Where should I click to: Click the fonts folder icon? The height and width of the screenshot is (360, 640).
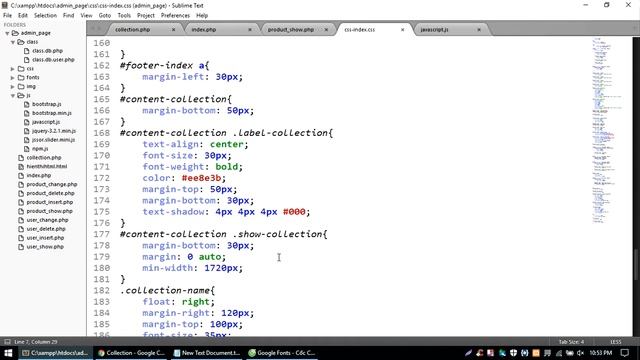pos(21,78)
